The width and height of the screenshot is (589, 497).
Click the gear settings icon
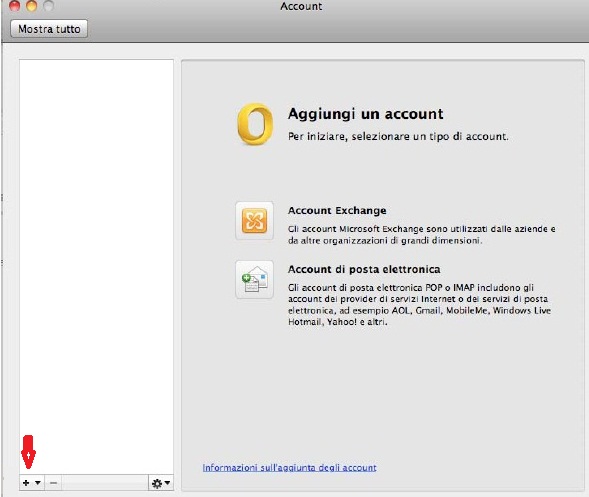click(157, 483)
